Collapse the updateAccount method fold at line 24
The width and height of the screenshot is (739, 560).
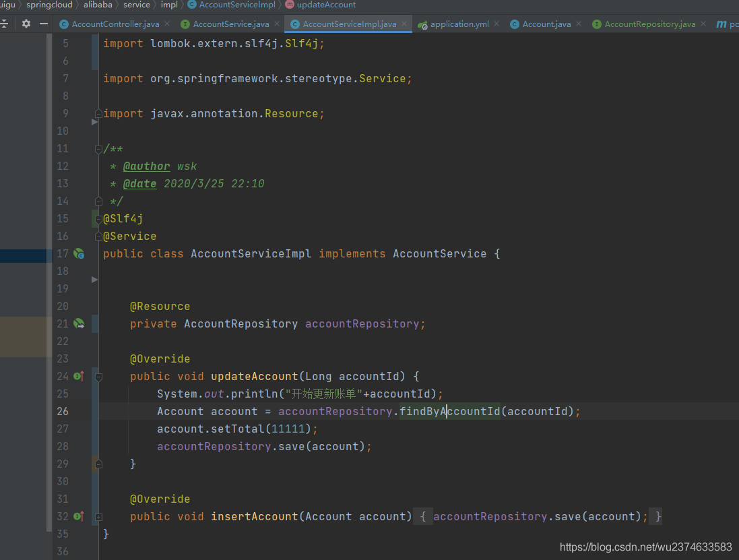pos(98,377)
